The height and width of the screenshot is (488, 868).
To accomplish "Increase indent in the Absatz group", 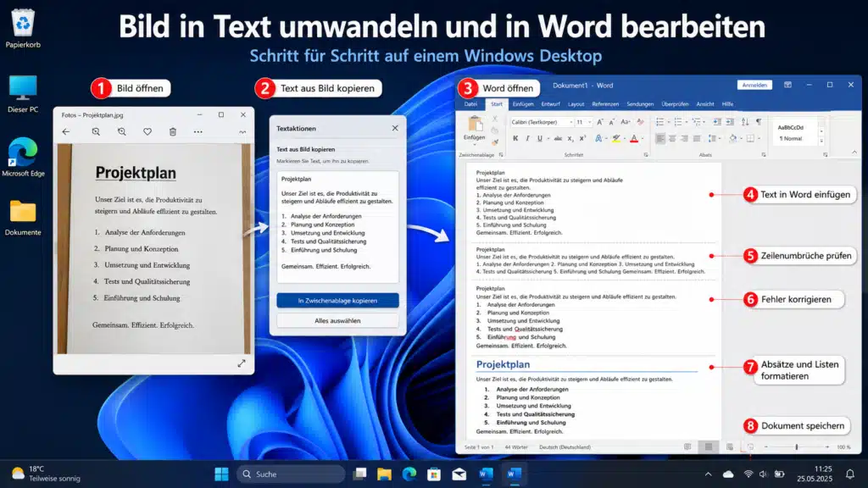I will [730, 122].
